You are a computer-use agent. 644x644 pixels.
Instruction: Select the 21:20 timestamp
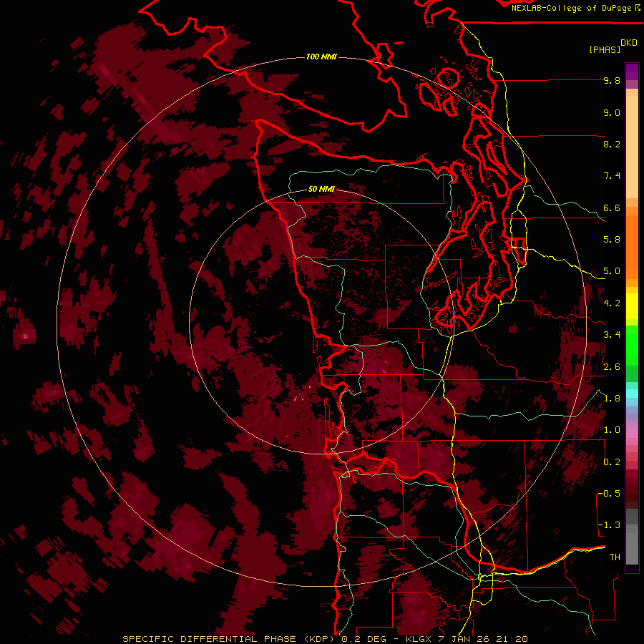click(x=513, y=639)
